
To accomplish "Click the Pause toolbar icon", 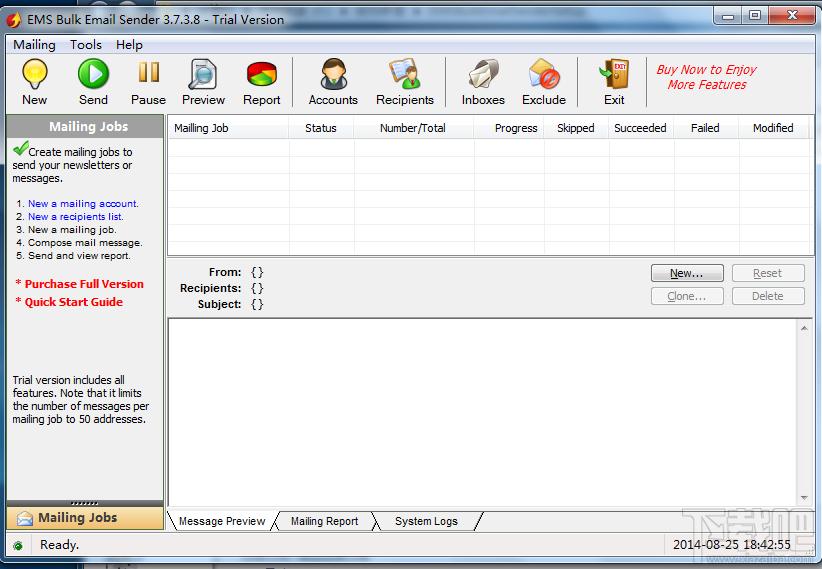I will click(148, 73).
